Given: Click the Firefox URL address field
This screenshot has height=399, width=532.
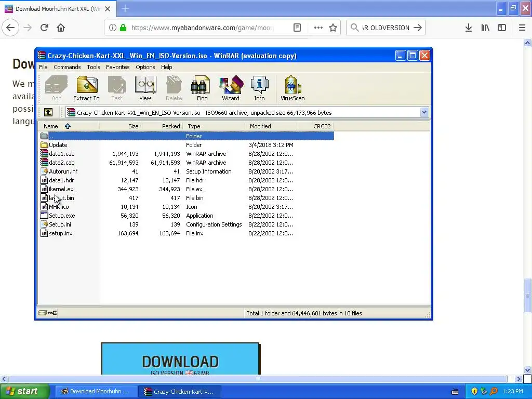Looking at the screenshot, I should tap(202, 28).
